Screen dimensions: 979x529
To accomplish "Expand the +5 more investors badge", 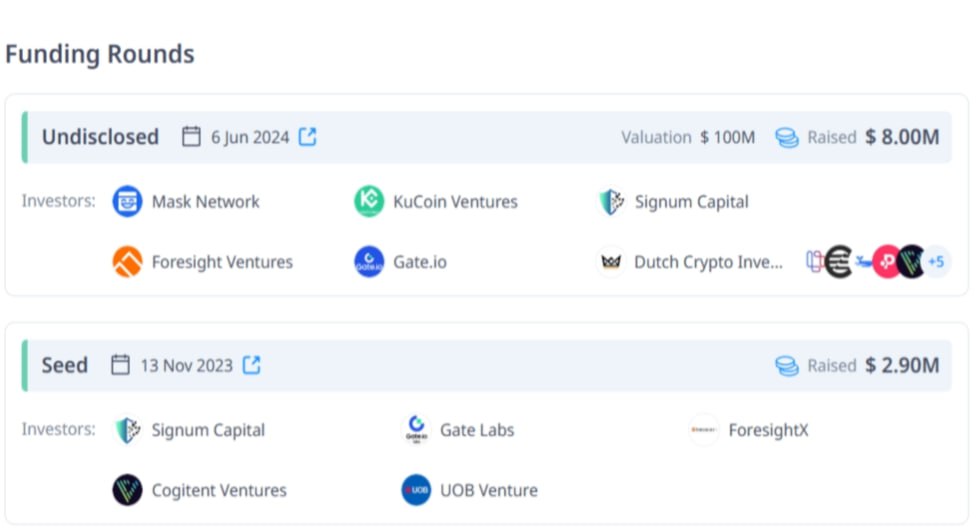I will [936, 262].
